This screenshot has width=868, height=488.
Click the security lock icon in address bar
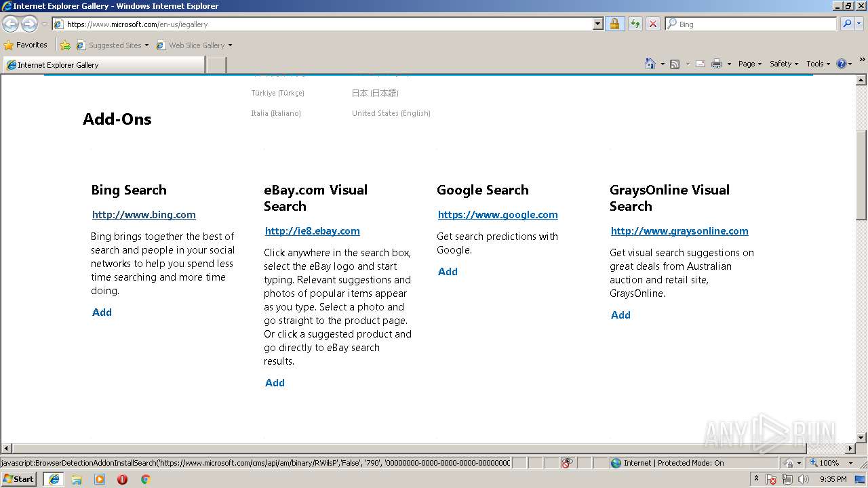[614, 24]
